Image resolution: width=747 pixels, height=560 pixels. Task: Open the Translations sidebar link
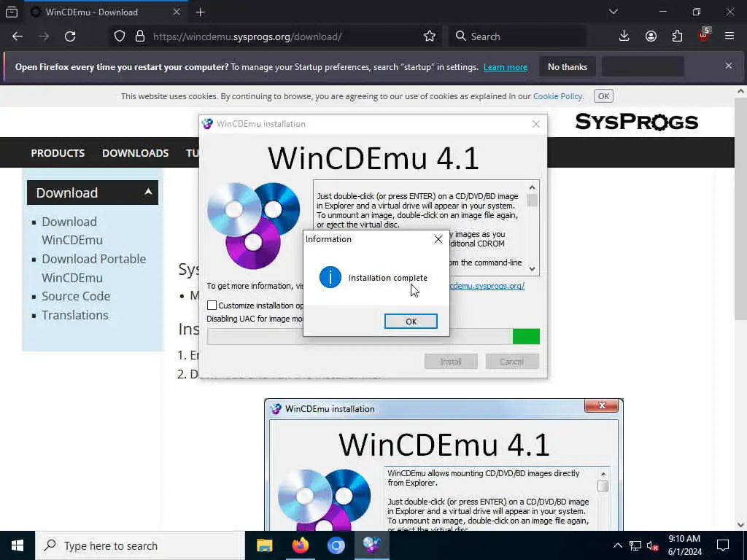[x=75, y=315]
